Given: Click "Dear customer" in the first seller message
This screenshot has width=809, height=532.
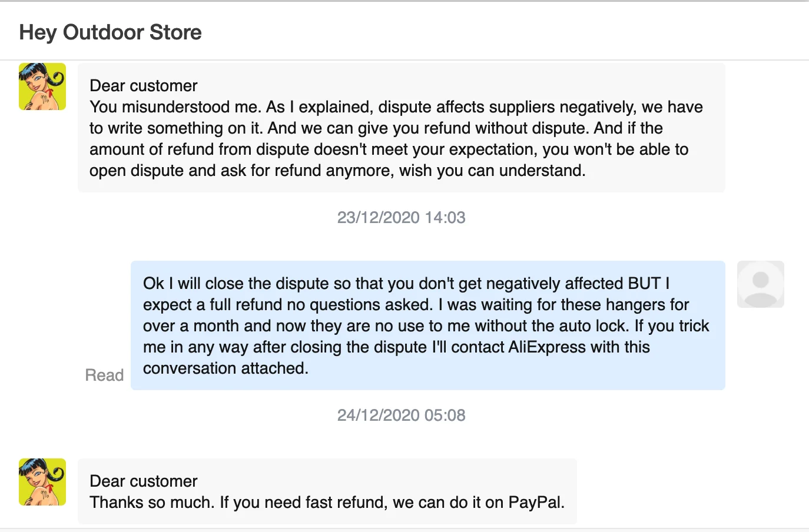Looking at the screenshot, I should tap(143, 86).
